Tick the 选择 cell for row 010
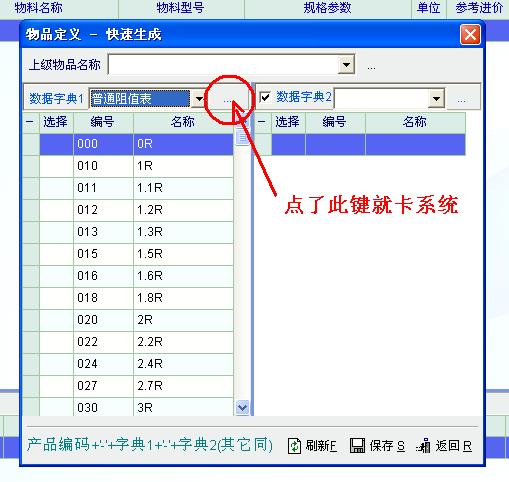Screen dimensions: 509x482 [56, 166]
